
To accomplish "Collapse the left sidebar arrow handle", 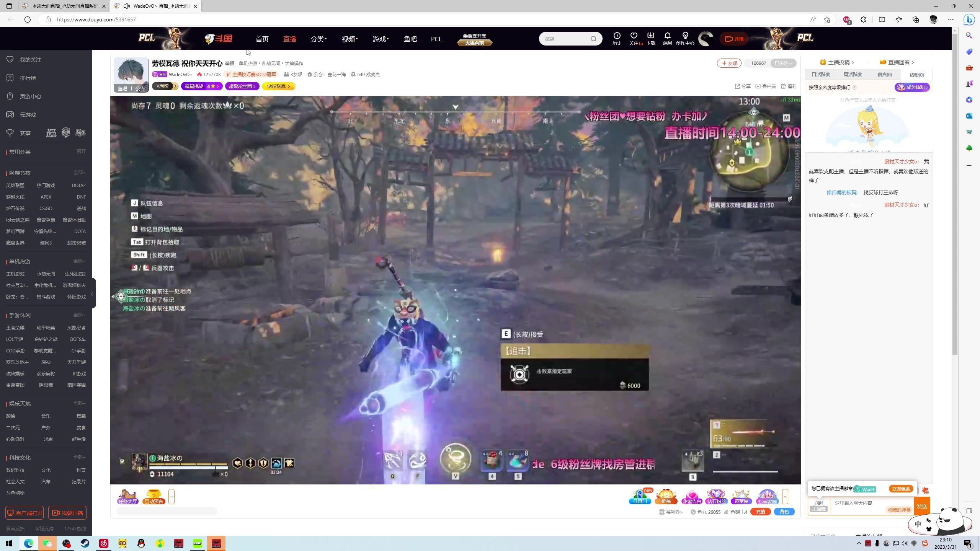I will pyautogui.click(x=92, y=294).
